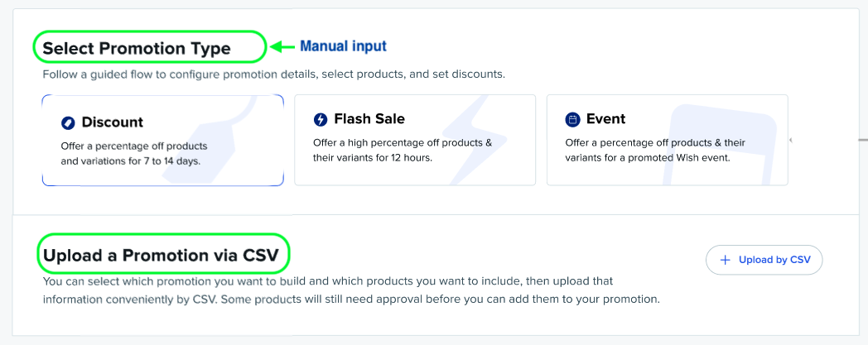Screen dimensions: 868x345
Task: Click the Flash Sale lightning bolt icon
Action: [x=321, y=119]
